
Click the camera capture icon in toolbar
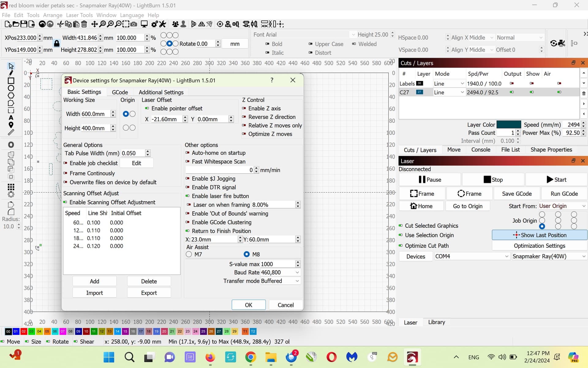click(x=134, y=24)
